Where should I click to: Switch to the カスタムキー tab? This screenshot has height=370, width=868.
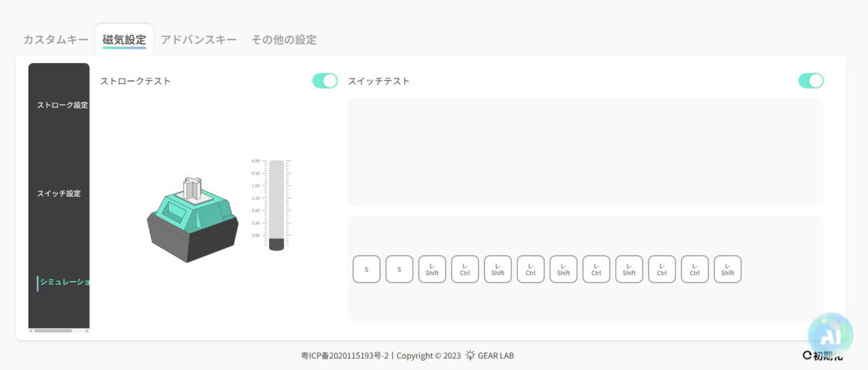[x=56, y=39]
